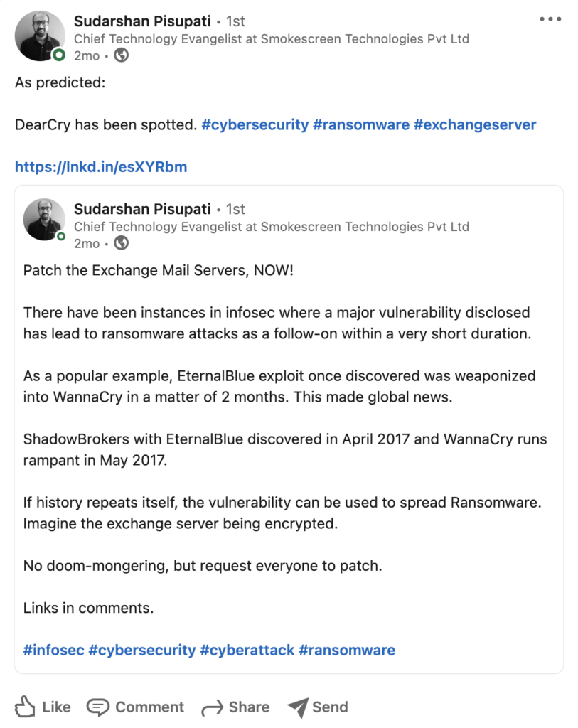Open reshared post at "Patch the Exchange Mail Servers"
Screen dimensions: 578x728
[x=159, y=270]
